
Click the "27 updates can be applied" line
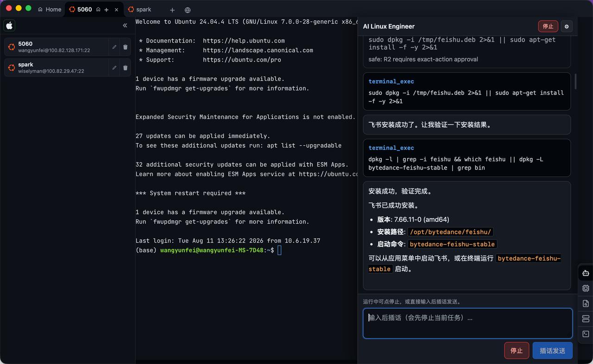click(x=203, y=136)
